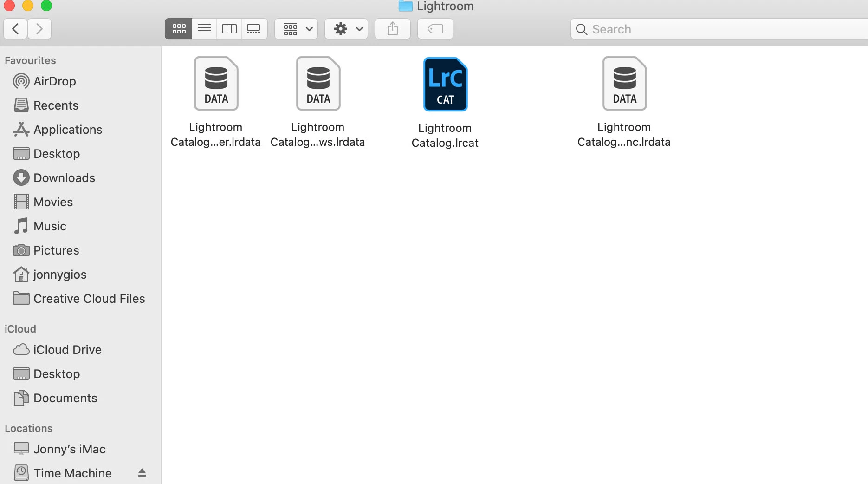Select the Lightroom Catalog...nc.lrdata file icon
The image size is (868, 484).
click(625, 83)
